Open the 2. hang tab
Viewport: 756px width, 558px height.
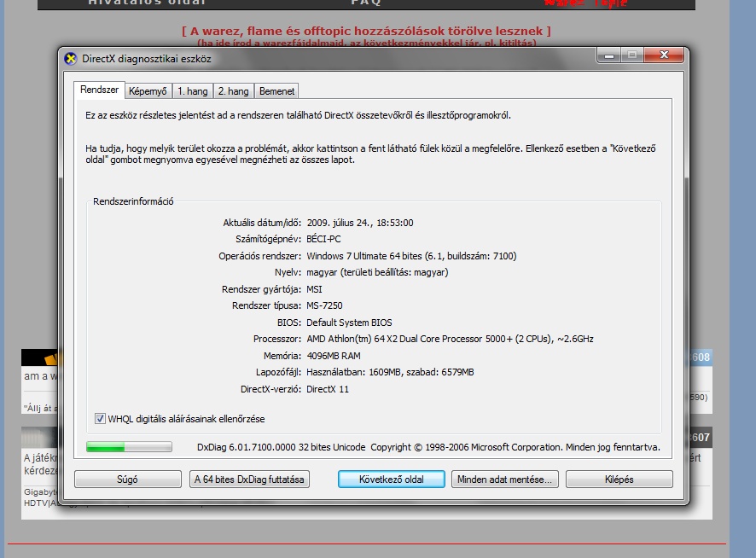point(233,91)
